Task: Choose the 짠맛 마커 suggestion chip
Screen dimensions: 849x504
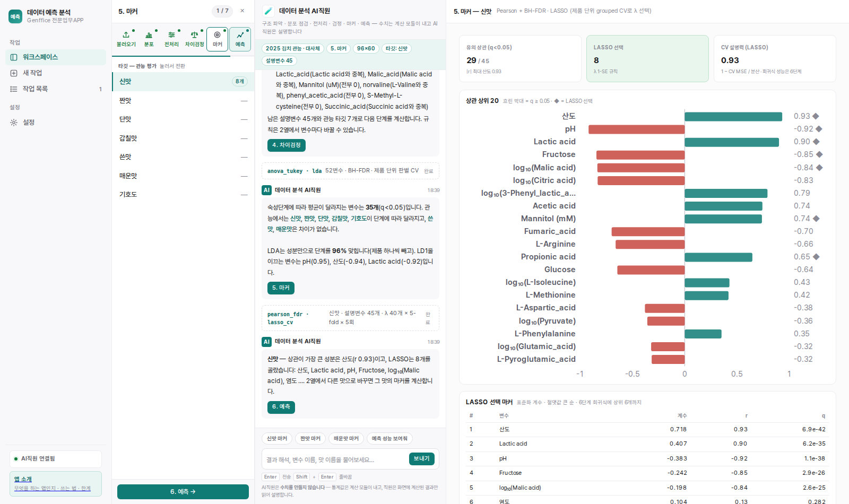Action: tap(310, 438)
